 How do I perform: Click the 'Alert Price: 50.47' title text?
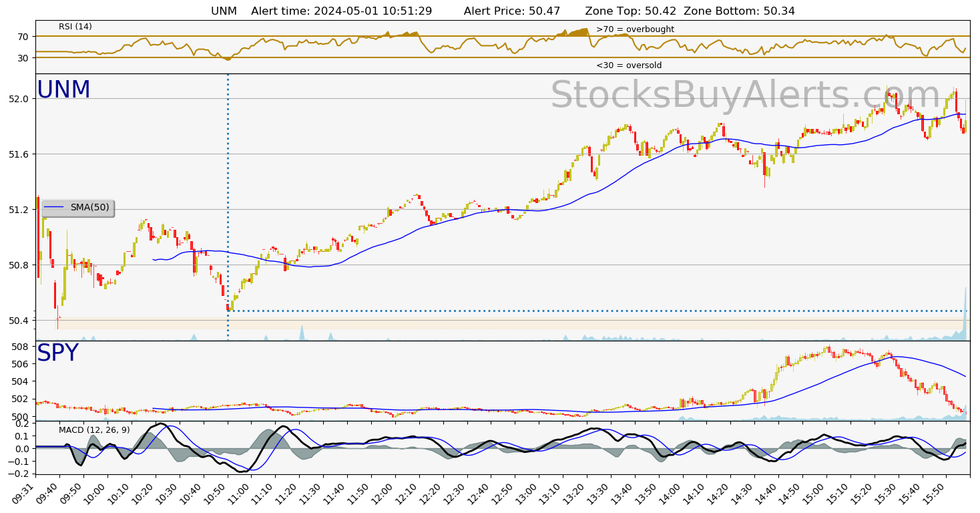click(512, 11)
